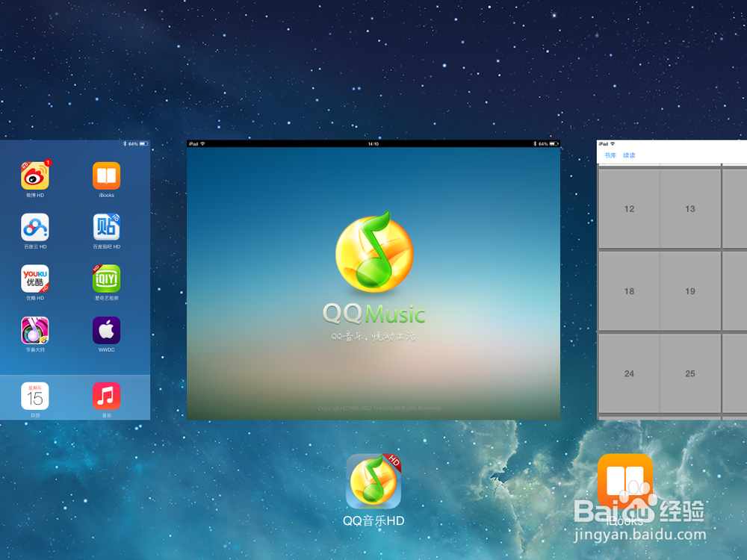Click the QQ音乐HD label text
Screen dimensions: 747x560
click(x=373, y=521)
